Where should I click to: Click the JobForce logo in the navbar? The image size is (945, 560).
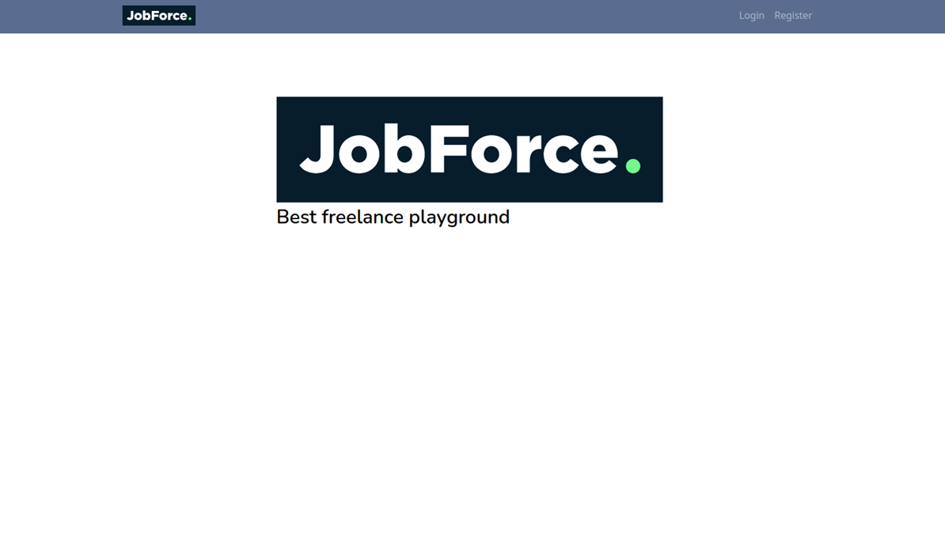[158, 16]
